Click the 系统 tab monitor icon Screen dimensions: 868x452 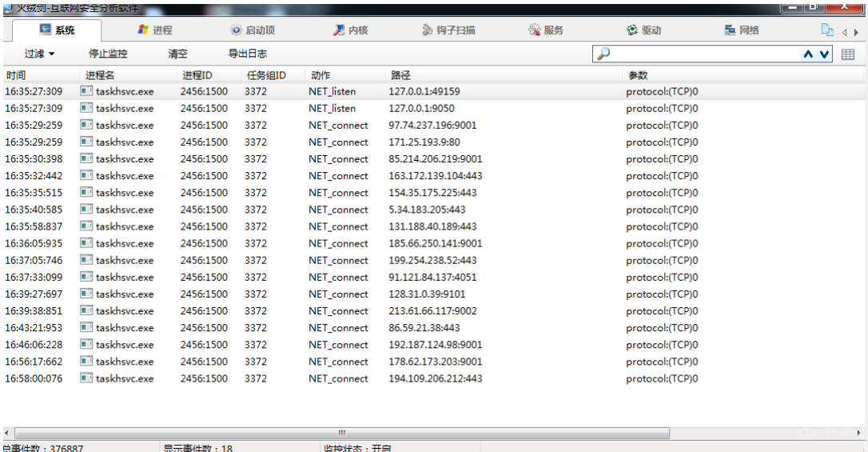point(46,30)
